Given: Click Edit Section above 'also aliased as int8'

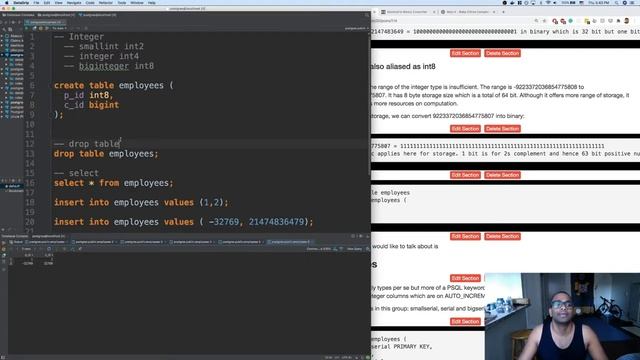Looking at the screenshot, I should pyautogui.click(x=465, y=53).
